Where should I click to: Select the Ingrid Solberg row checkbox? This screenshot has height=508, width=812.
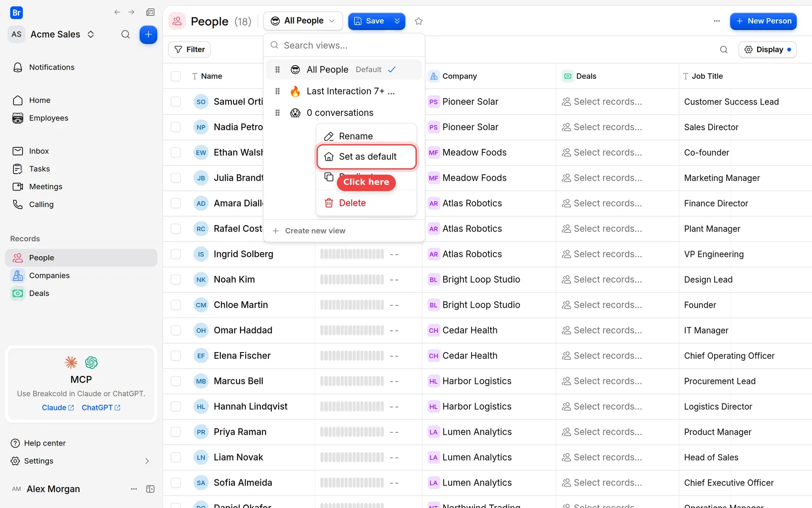click(x=176, y=254)
